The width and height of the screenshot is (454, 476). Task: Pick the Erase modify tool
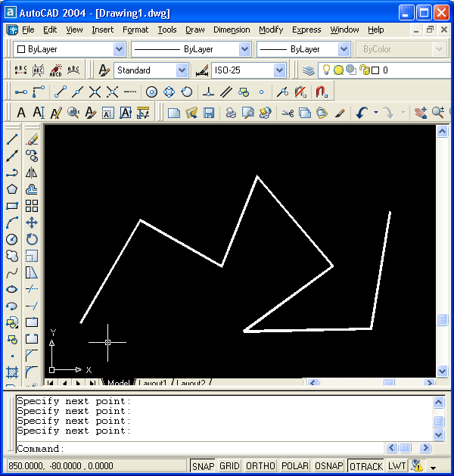[x=32, y=139]
